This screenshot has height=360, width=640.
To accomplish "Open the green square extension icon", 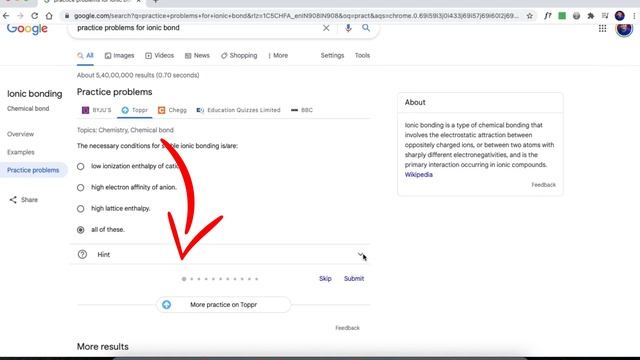I will point(562,16).
